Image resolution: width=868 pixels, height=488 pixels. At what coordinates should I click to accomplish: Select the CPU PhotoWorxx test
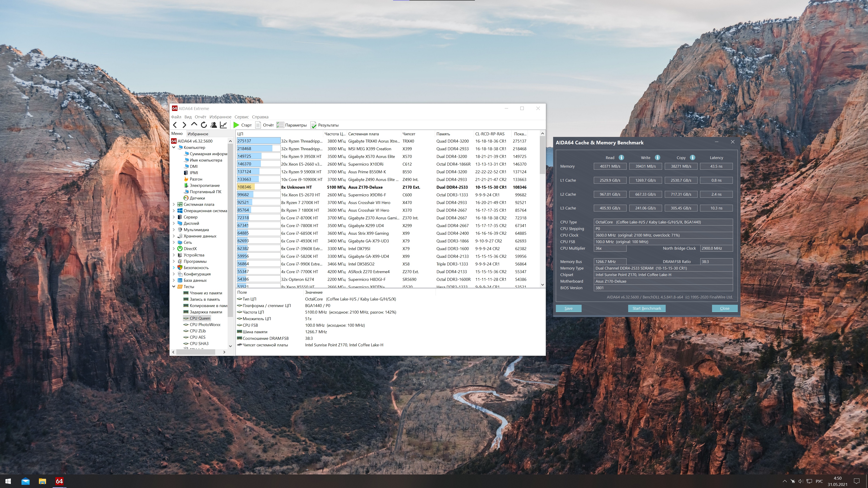[205, 325]
